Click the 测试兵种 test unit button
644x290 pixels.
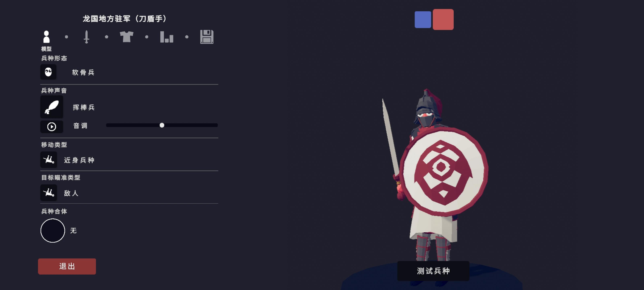[x=433, y=271]
